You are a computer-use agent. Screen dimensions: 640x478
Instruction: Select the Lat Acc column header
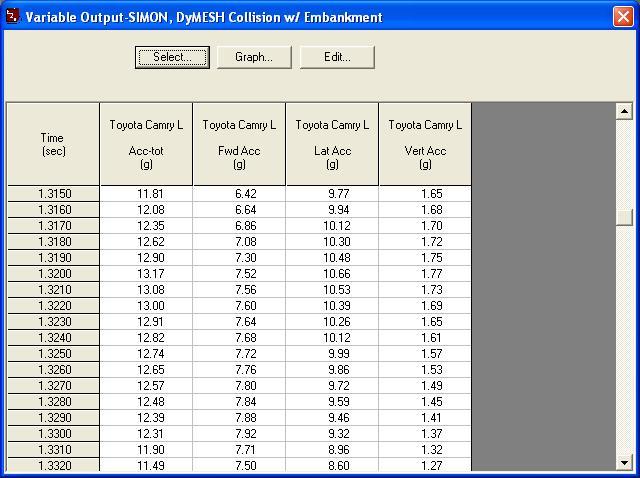(332, 144)
